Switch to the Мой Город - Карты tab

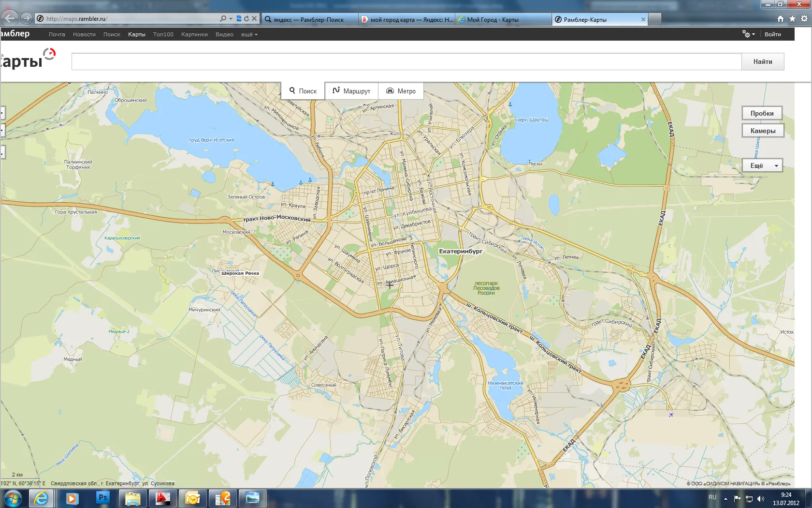pyautogui.click(x=503, y=20)
